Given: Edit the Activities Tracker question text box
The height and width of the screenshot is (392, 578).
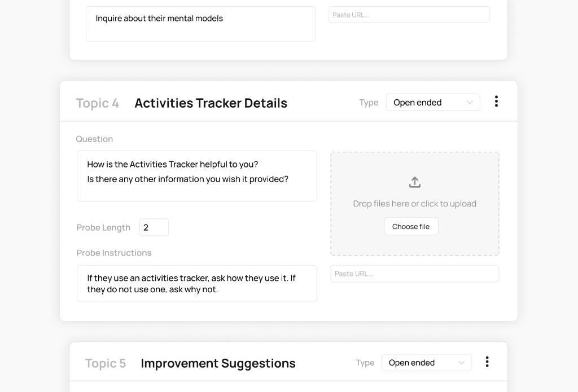Looking at the screenshot, I should coord(196,175).
